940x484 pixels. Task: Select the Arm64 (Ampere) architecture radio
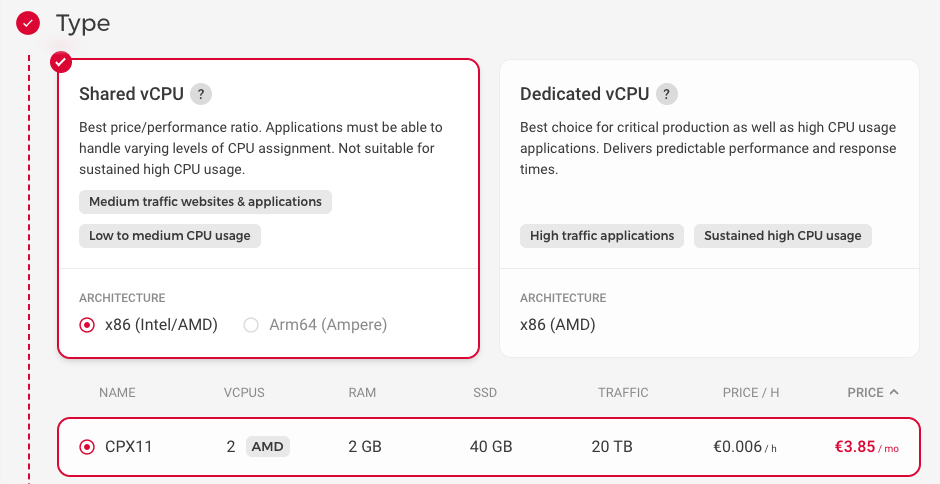251,325
